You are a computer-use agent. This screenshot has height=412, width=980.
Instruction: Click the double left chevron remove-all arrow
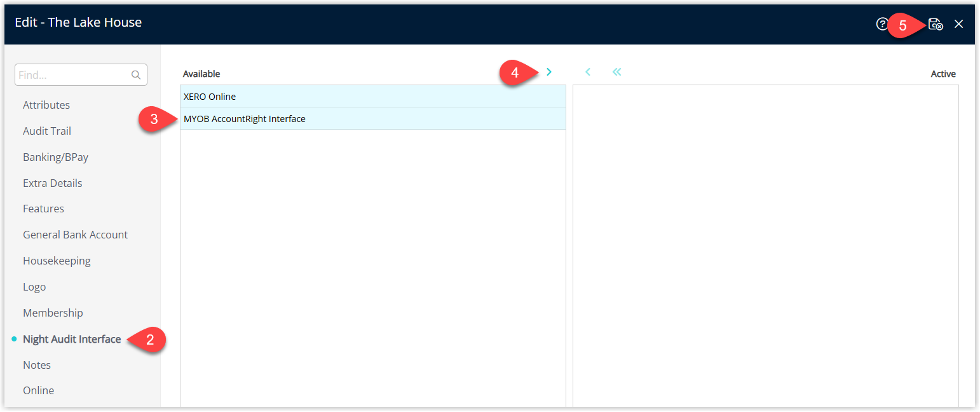616,72
